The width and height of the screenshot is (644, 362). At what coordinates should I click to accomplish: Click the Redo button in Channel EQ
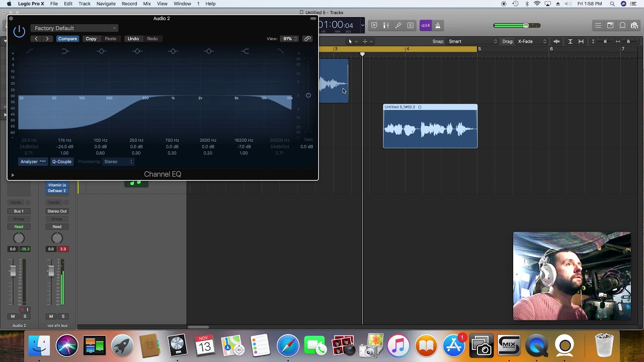152,39
